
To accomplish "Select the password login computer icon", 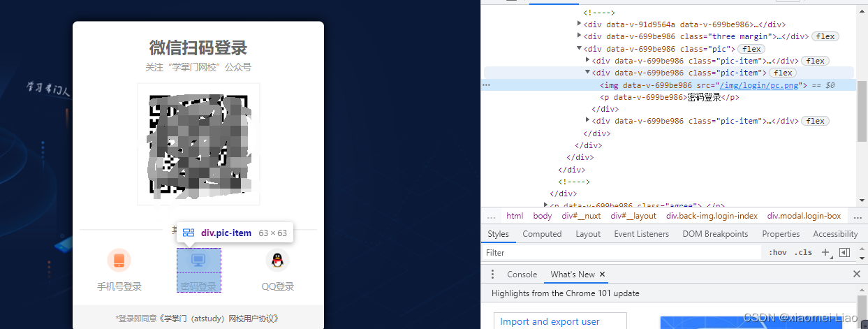I will [198, 261].
